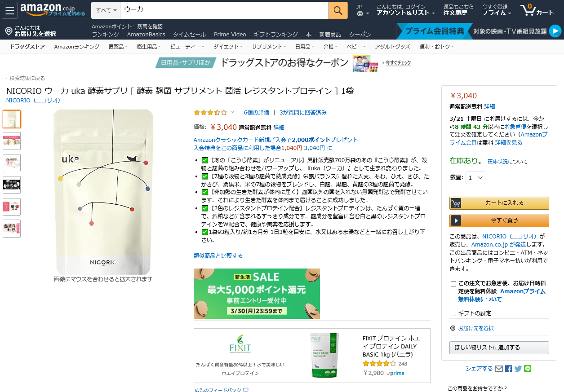Viewport: 564px width, 392px height.
Task: Select the fourth product thumbnail
Action: (x=12, y=185)
